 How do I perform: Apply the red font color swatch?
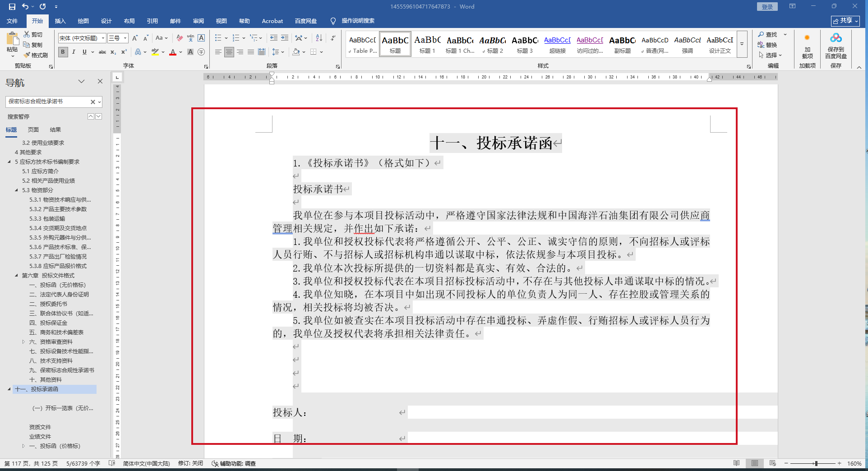pos(173,52)
